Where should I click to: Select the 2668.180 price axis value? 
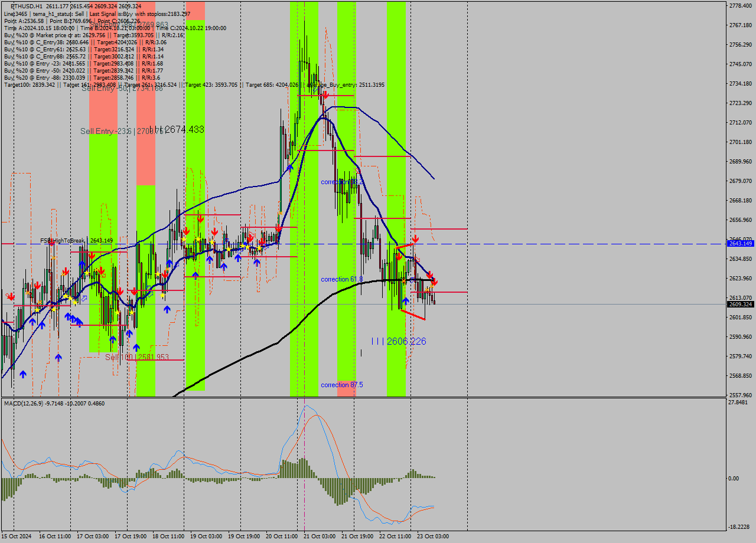[741, 200]
